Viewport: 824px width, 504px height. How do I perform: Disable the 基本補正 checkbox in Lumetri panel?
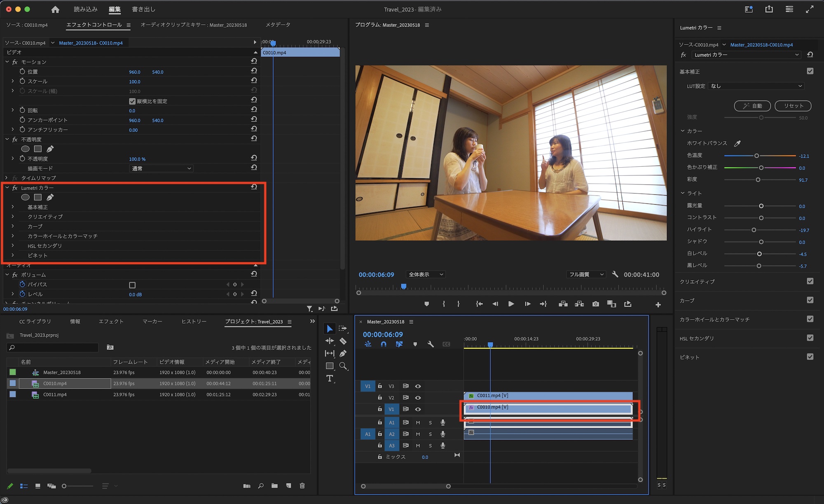point(810,71)
